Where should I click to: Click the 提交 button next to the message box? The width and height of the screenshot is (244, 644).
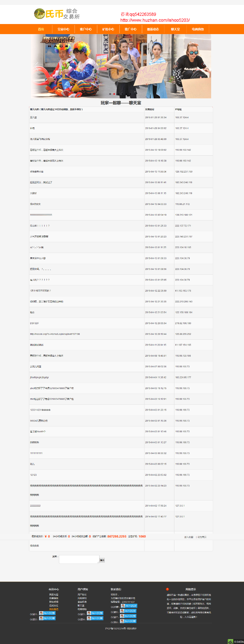pos(102,560)
